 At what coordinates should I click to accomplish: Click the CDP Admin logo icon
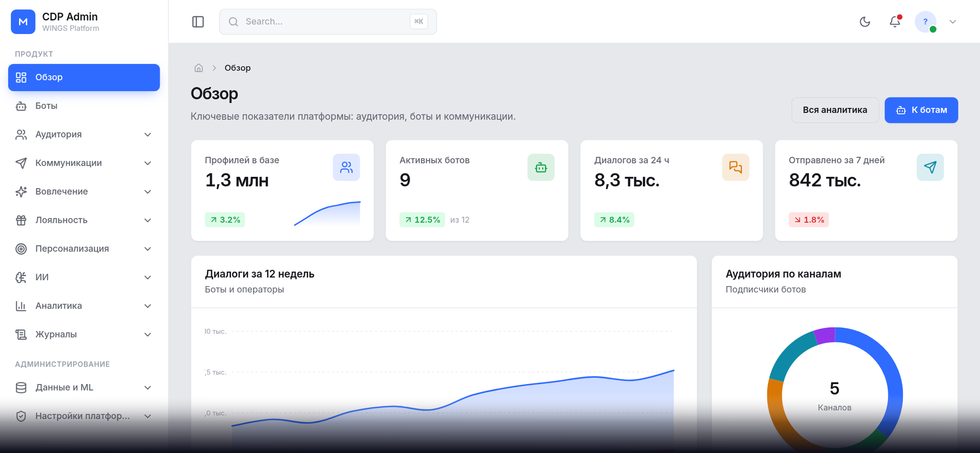(x=23, y=22)
